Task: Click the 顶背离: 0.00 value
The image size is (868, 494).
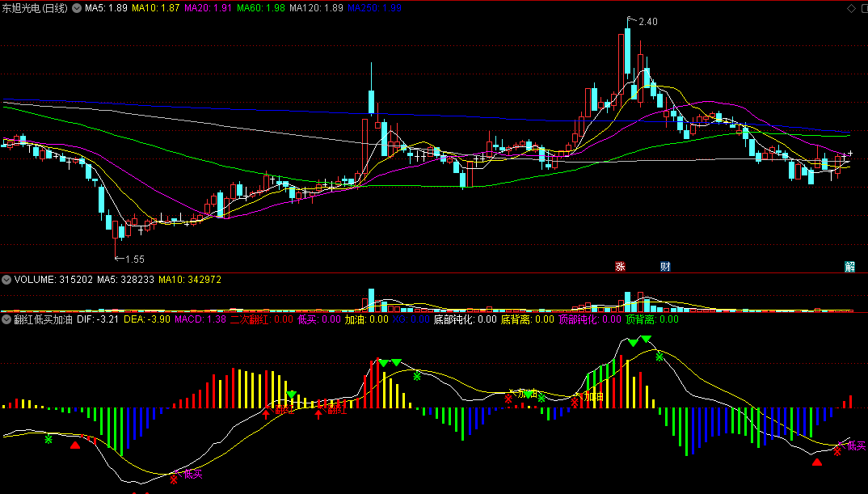Action: [653, 319]
